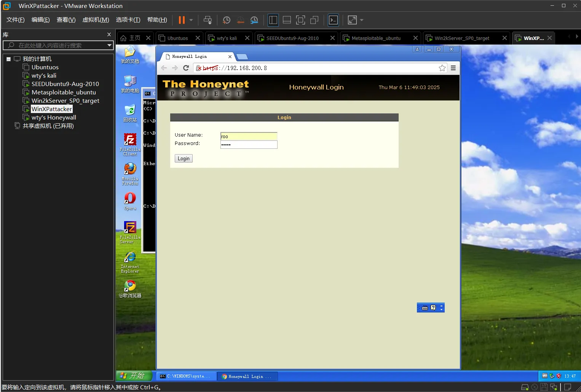Viewport: 581px width, 392px height.
Task: Close the SEEDUbuntu9-Aug-2010 tab
Action: tap(332, 38)
